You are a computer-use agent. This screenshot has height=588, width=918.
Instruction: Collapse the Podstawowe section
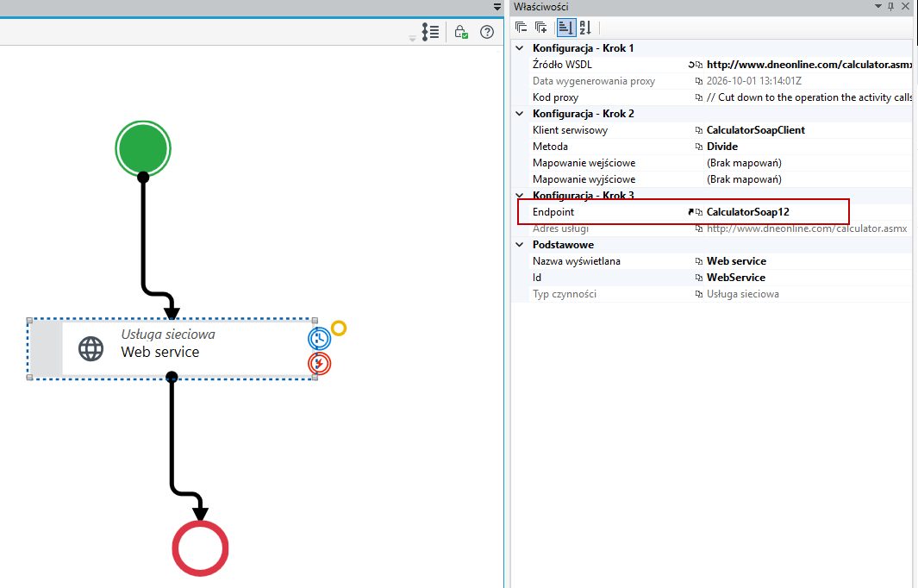(x=519, y=245)
